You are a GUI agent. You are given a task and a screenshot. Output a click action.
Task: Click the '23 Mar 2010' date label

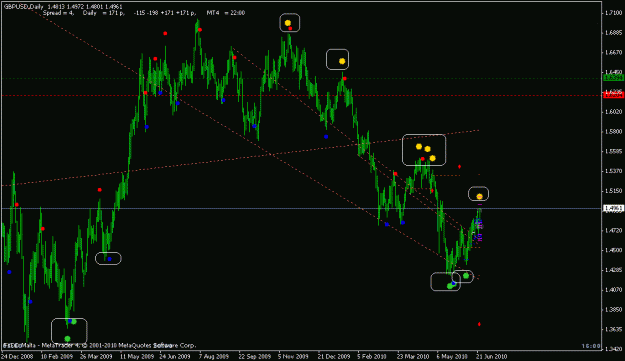point(413,356)
